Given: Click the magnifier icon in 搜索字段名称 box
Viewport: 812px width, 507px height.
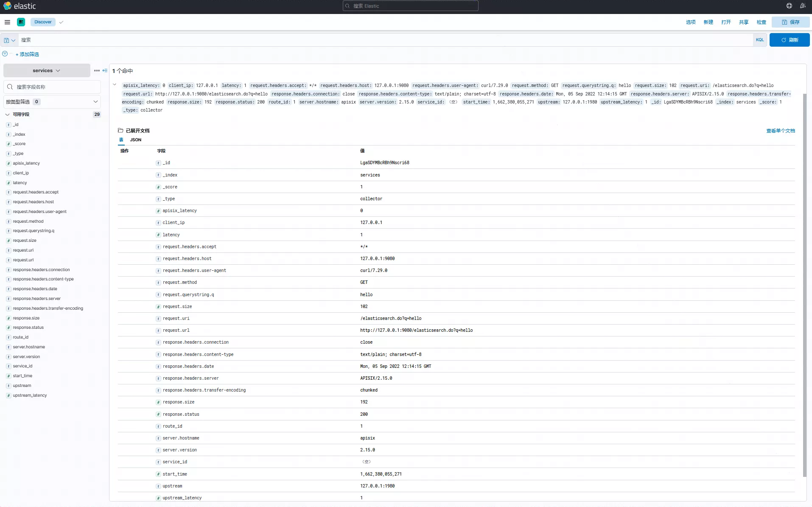Looking at the screenshot, I should [10, 87].
